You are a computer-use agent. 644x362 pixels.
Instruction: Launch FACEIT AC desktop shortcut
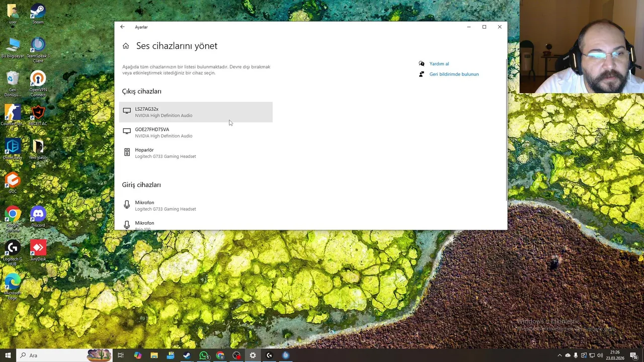coord(38,116)
